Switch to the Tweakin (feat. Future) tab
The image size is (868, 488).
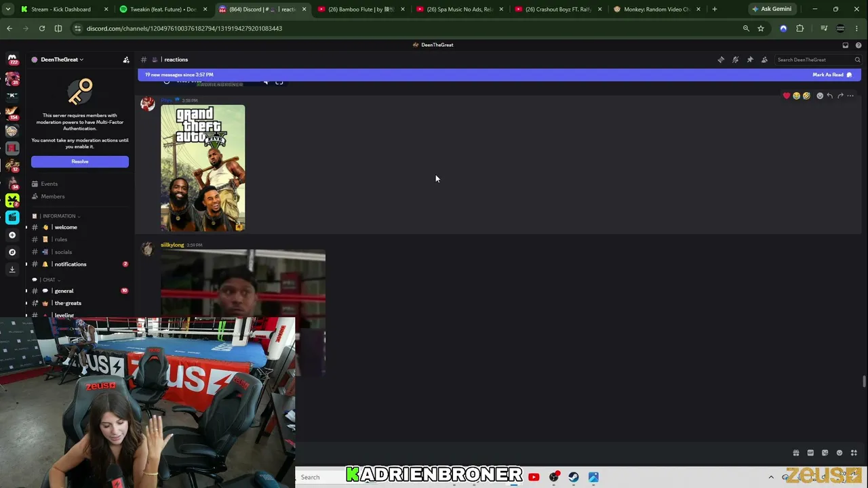click(162, 9)
